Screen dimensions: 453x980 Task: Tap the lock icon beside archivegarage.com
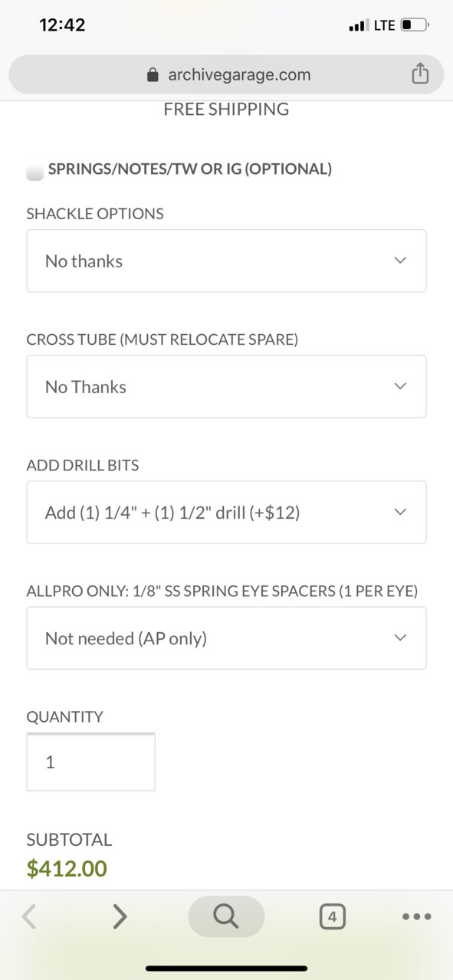153,74
